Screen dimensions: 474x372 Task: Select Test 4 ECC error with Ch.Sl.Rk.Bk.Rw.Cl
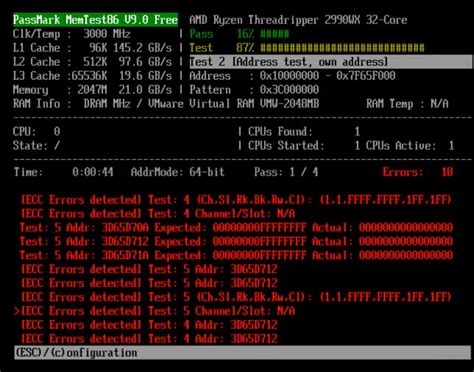click(x=236, y=200)
